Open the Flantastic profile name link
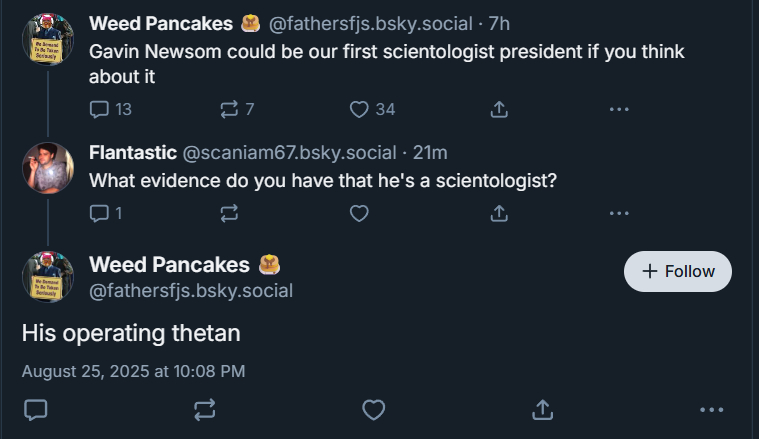Screen dimensions: 759x439 pyautogui.click(x=132, y=153)
